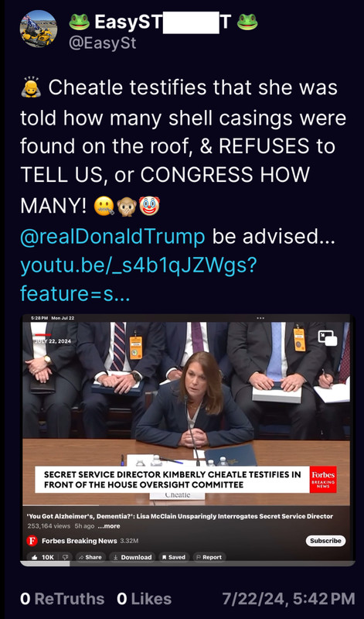
Task: Expand video description with ...more
Action: point(108,526)
